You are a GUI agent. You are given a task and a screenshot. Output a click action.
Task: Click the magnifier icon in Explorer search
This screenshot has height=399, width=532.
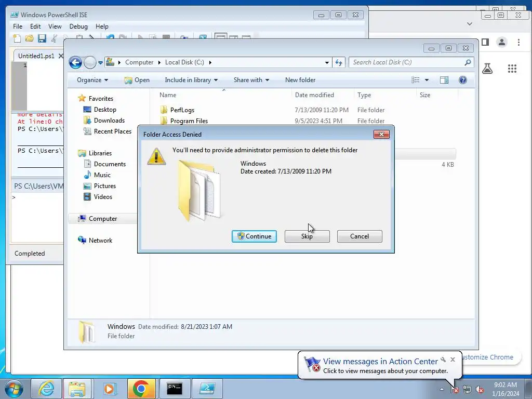468,62
